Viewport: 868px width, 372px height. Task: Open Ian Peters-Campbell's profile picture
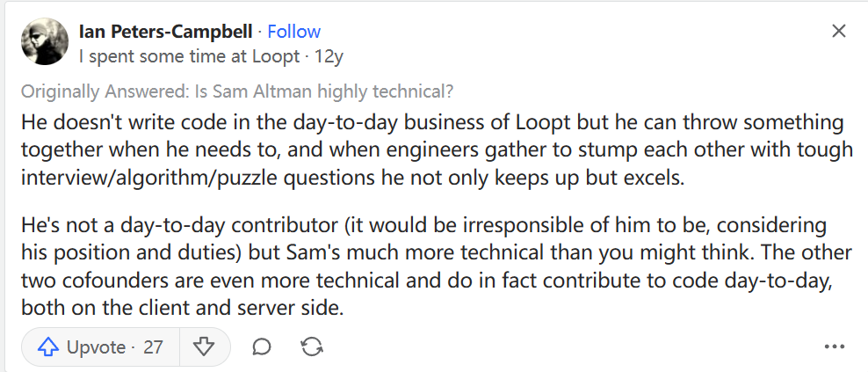44,41
